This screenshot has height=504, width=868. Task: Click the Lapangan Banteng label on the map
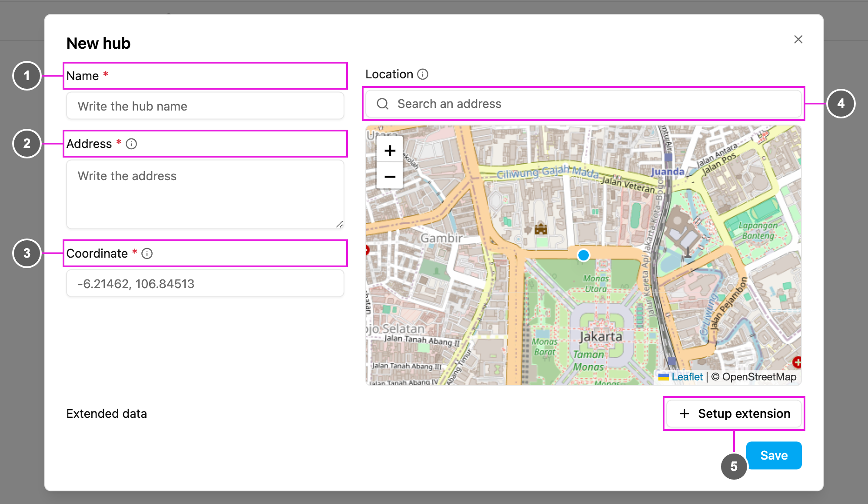point(758,230)
